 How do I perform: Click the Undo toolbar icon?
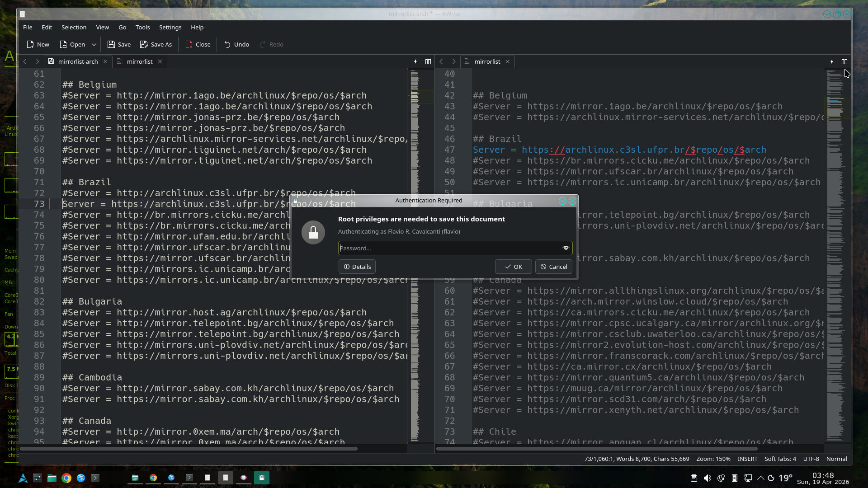pos(227,44)
